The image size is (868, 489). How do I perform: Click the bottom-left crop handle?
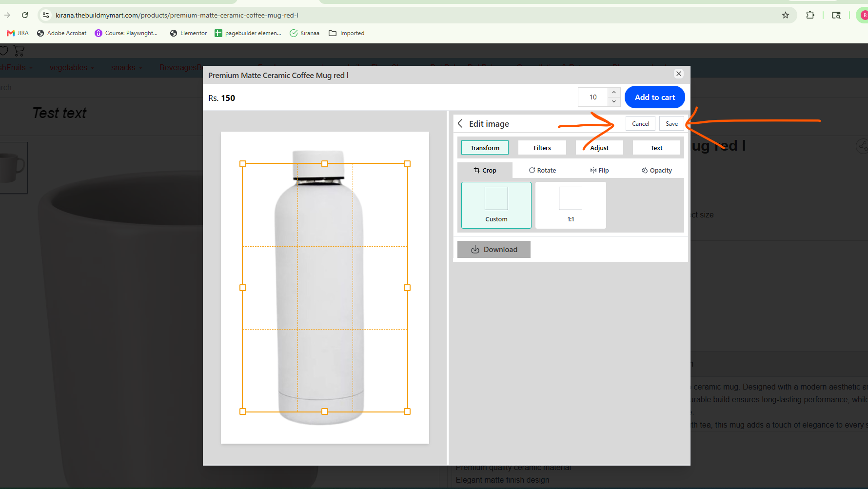click(243, 411)
